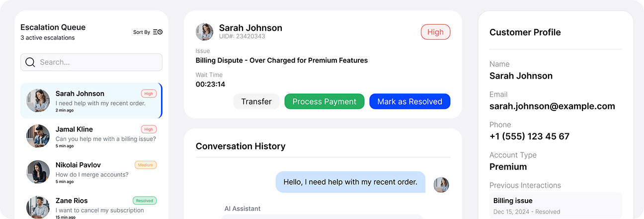Image resolution: width=644 pixels, height=219 pixels.
Task: Click Sarah Johnson's avatar in ticket header
Action: click(204, 32)
